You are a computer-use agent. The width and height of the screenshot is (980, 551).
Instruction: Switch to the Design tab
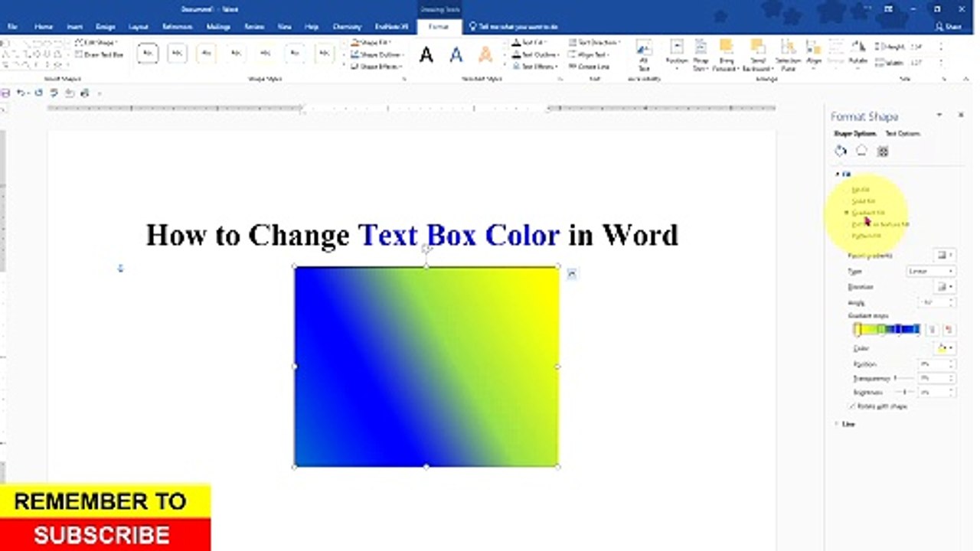[106, 26]
